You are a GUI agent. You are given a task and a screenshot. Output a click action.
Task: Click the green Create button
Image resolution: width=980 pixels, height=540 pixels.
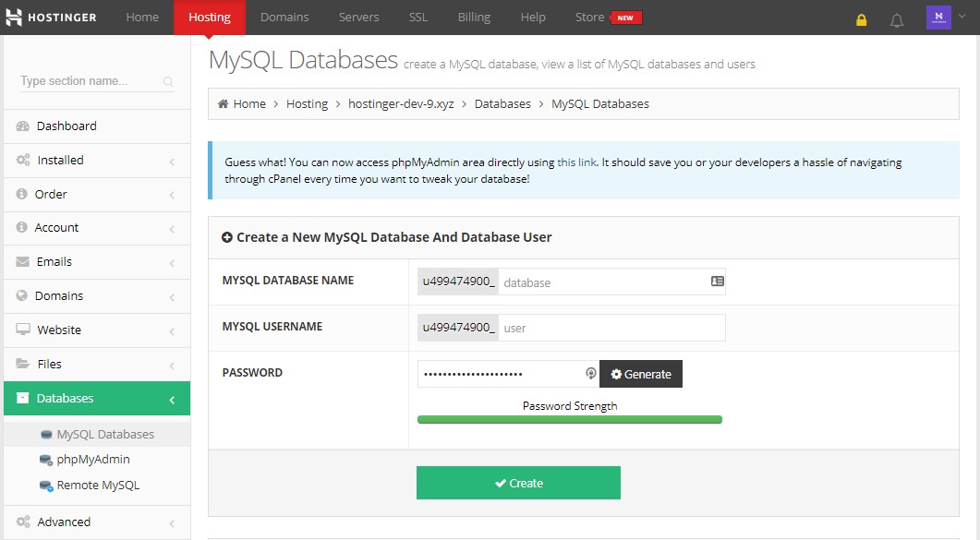click(518, 483)
